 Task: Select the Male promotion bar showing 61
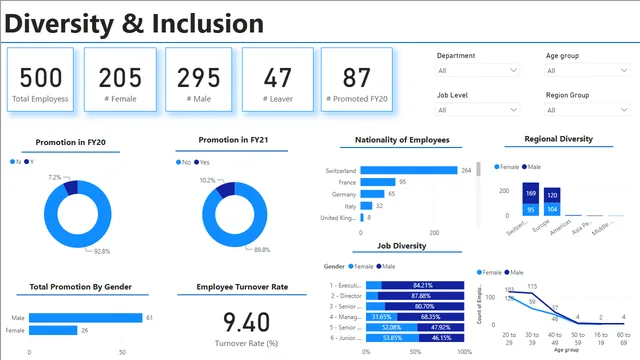(86, 318)
